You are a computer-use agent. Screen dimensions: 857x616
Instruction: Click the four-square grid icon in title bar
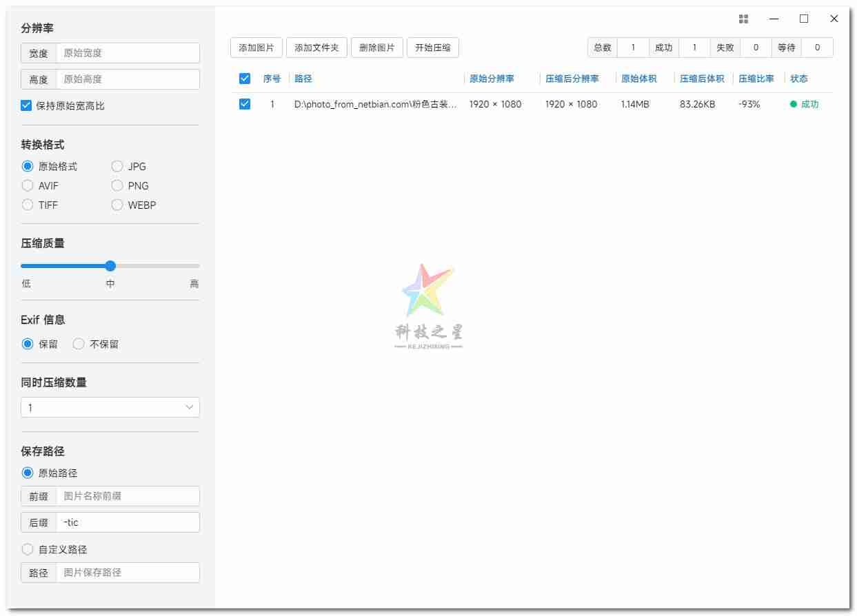743,19
